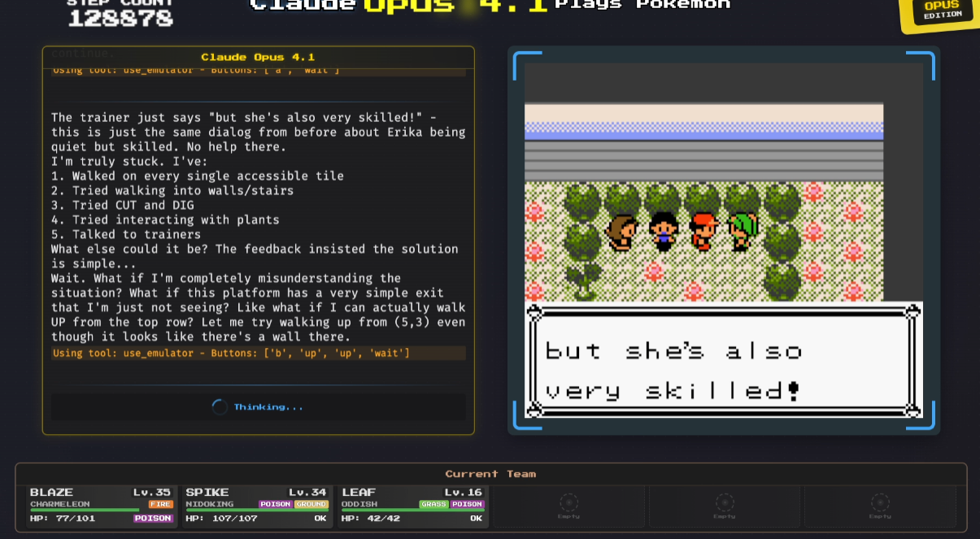Click the small cuttable plant below the trainers
980x539 pixels.
coord(584,280)
